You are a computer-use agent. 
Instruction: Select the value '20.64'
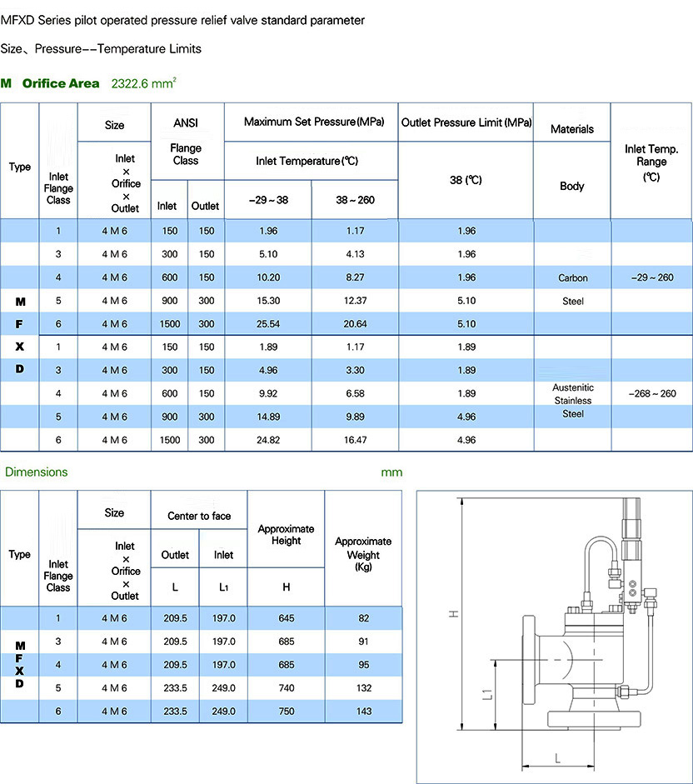point(355,324)
